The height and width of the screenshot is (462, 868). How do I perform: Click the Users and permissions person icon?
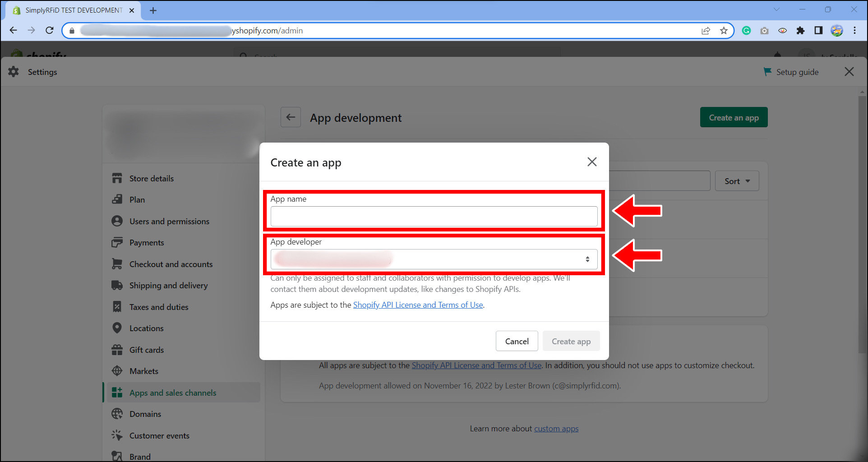pos(117,221)
